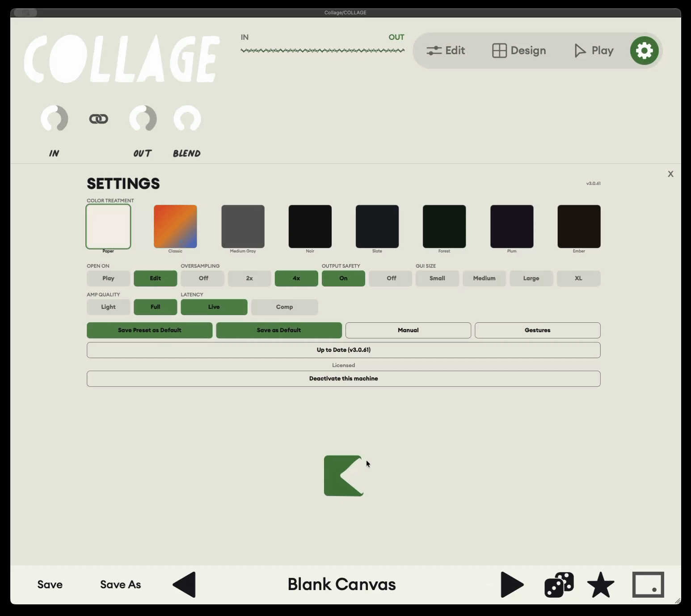This screenshot has height=616, width=691.
Task: Set oversampling to 4x
Action: pos(296,278)
